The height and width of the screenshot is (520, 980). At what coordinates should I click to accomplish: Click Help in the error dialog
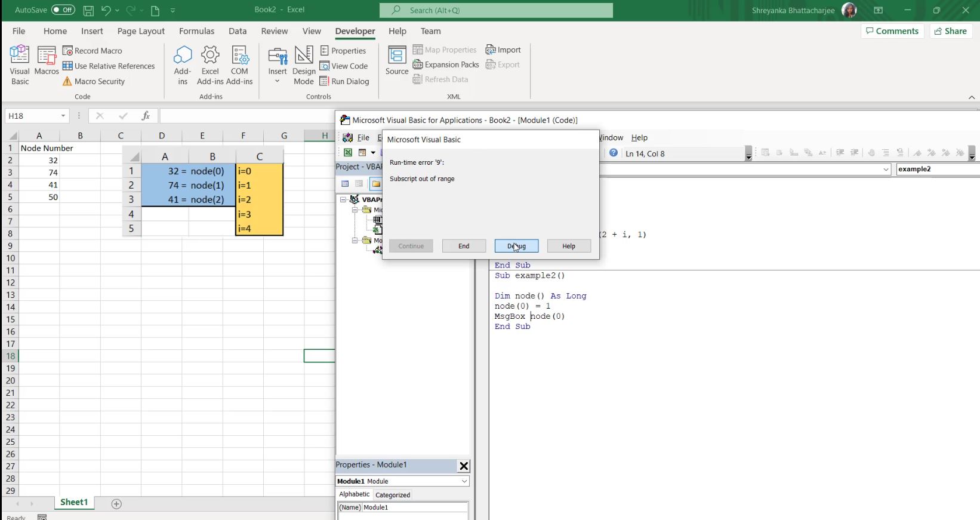tap(569, 246)
